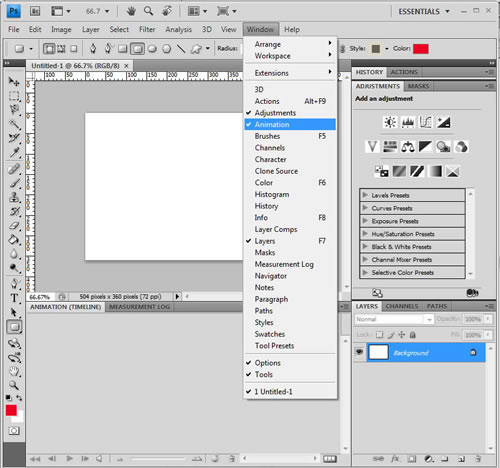Add a Brightness/Contrast adjustment
Screen dimensions: 500x468
coord(390,122)
